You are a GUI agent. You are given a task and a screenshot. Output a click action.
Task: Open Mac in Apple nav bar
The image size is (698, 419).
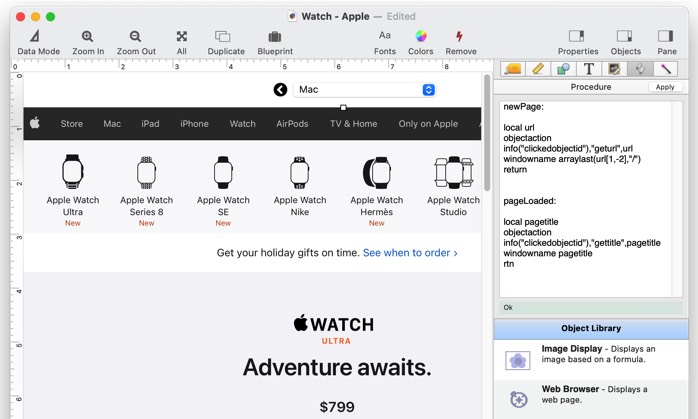click(112, 124)
